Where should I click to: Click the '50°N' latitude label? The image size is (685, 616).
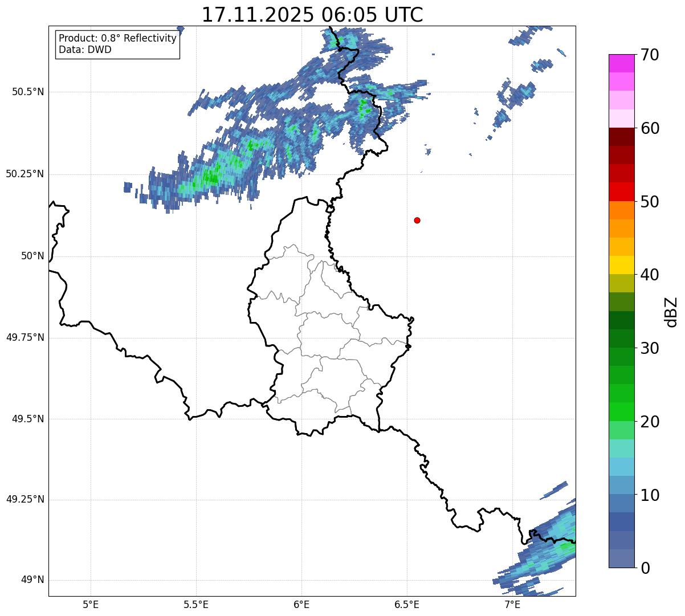pos(32,256)
